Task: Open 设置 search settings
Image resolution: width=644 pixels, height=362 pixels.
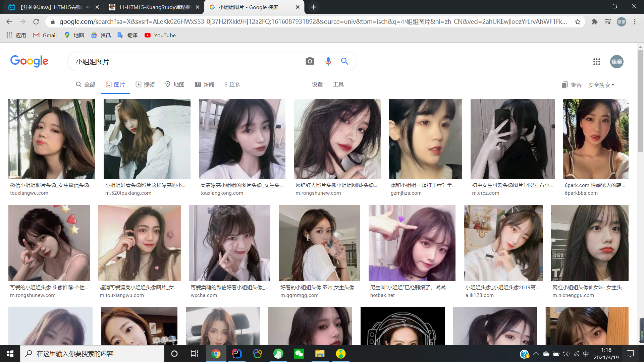Action: click(317, 84)
